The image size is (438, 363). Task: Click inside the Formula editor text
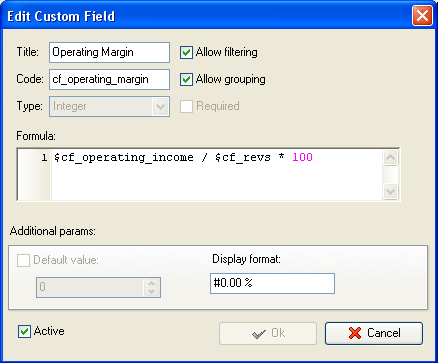click(183, 157)
